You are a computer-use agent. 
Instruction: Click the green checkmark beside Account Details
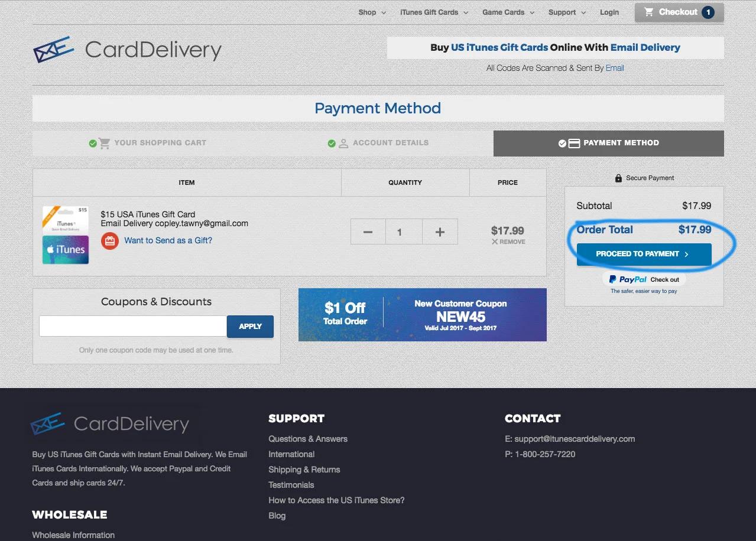tap(332, 143)
